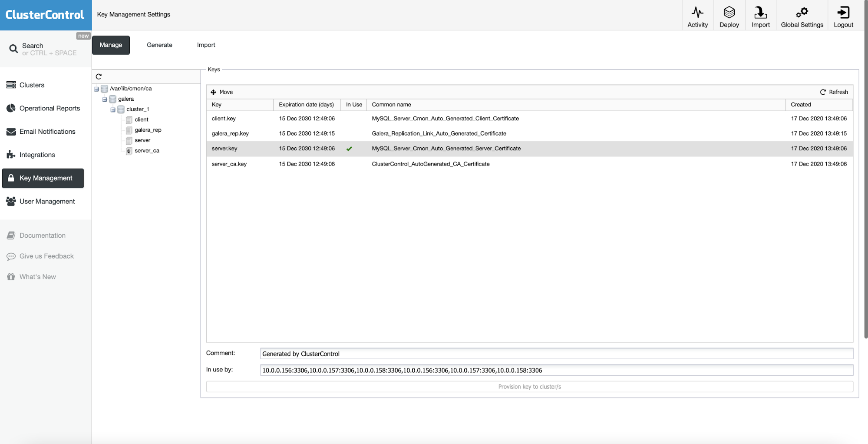Open Clusters in the sidebar
Image resolution: width=868 pixels, height=444 pixels.
(x=32, y=85)
